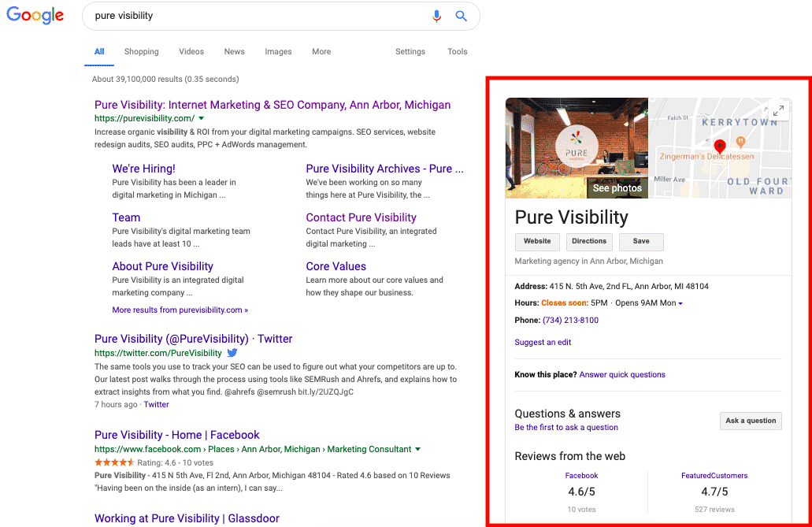
Task: Click the https://twitter.com/PureVisibility green URL
Action: click(158, 354)
